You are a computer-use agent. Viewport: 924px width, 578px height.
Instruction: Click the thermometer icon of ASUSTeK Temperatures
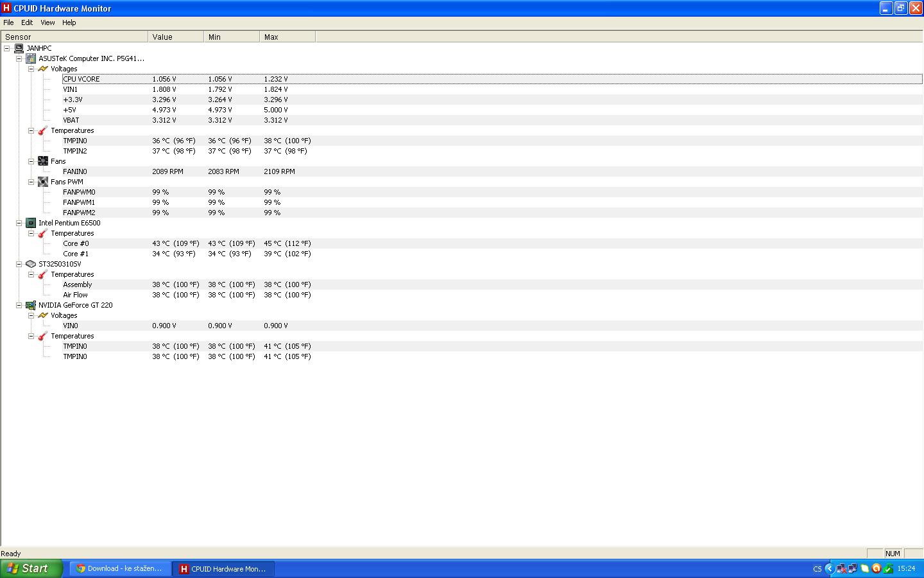43,130
